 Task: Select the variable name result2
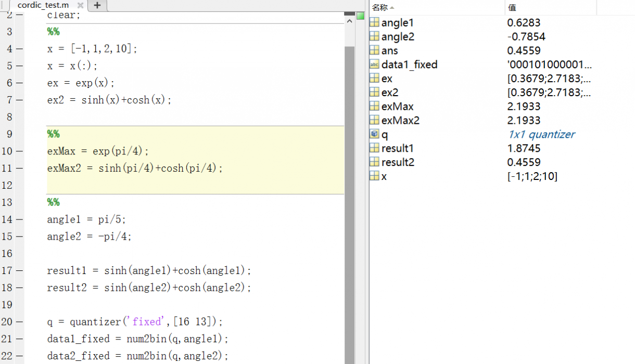pos(398,162)
